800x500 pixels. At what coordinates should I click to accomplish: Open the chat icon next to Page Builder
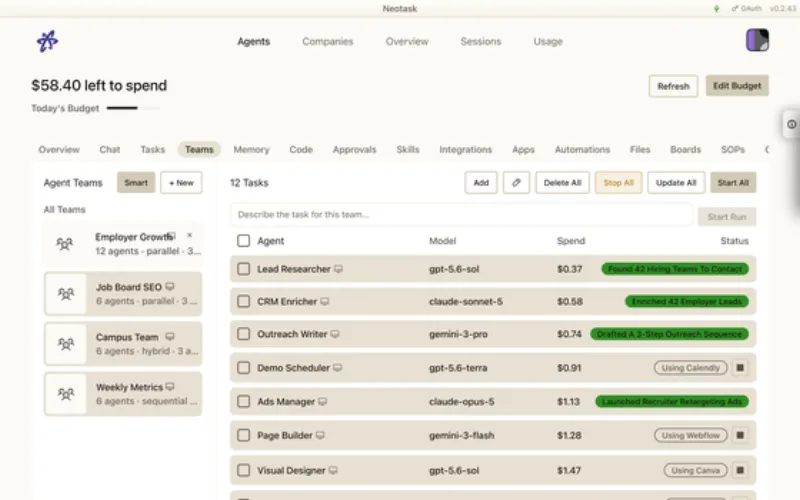[x=320, y=435]
